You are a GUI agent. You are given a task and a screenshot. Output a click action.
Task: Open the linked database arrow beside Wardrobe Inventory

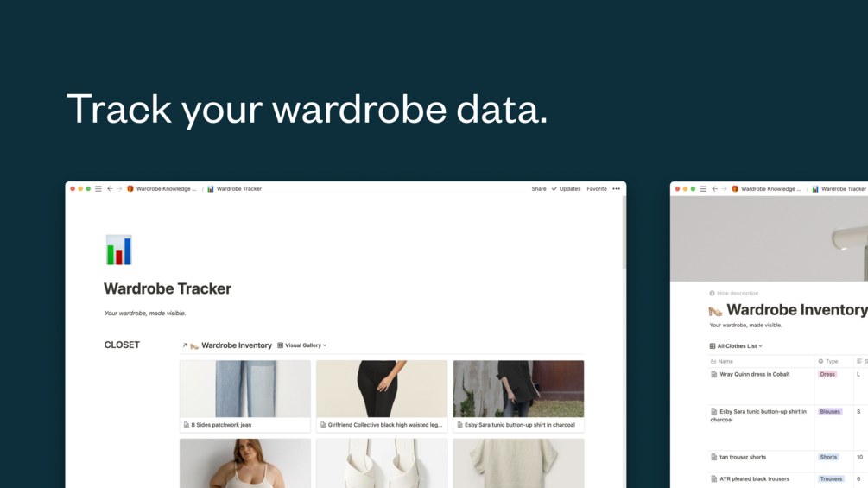(x=185, y=345)
